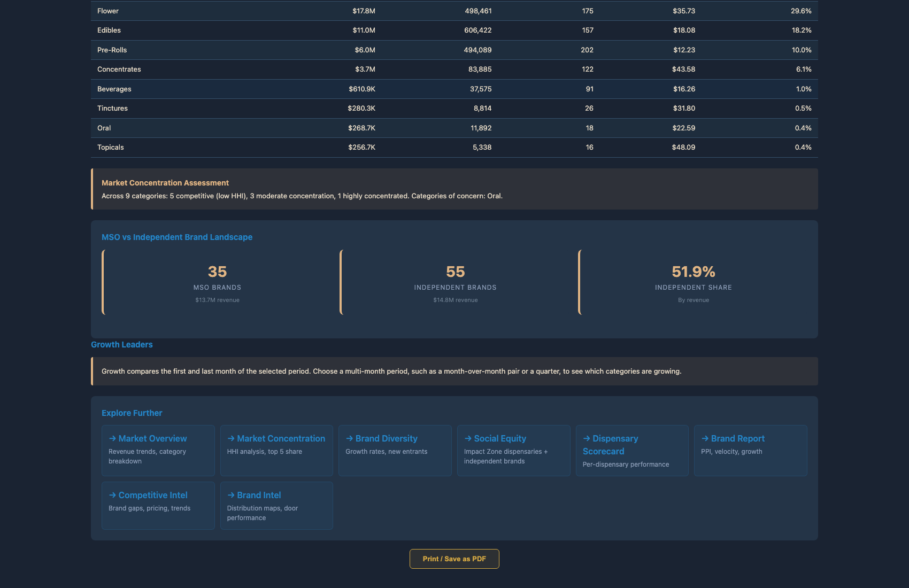Viewport: 909px width, 588px height.
Task: Click the Market Concentration Assessment heading
Action: click(165, 183)
